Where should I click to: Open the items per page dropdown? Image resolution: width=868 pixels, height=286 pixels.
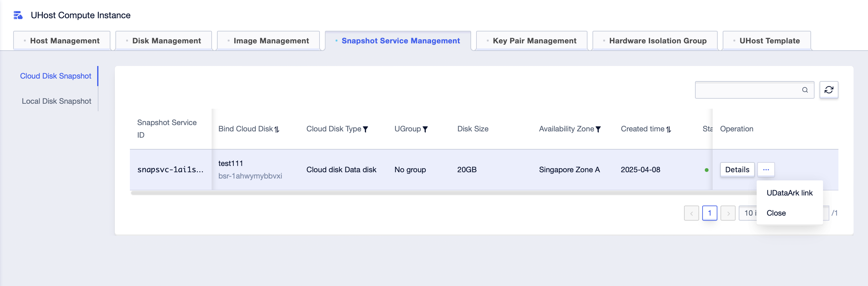pos(748,213)
